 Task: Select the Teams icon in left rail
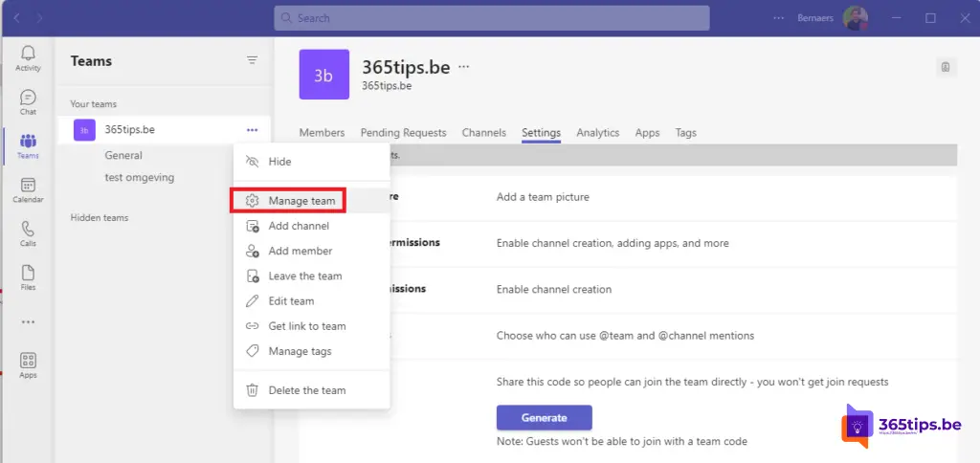28,146
